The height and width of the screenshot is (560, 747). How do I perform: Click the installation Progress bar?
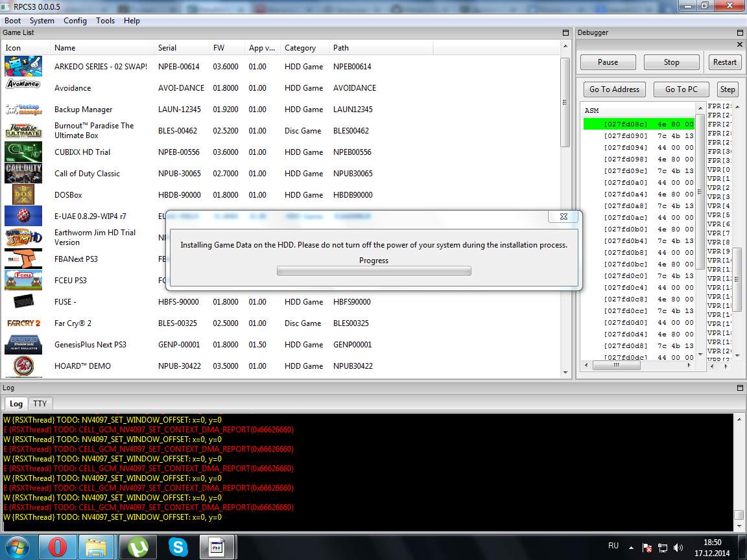[x=373, y=271]
